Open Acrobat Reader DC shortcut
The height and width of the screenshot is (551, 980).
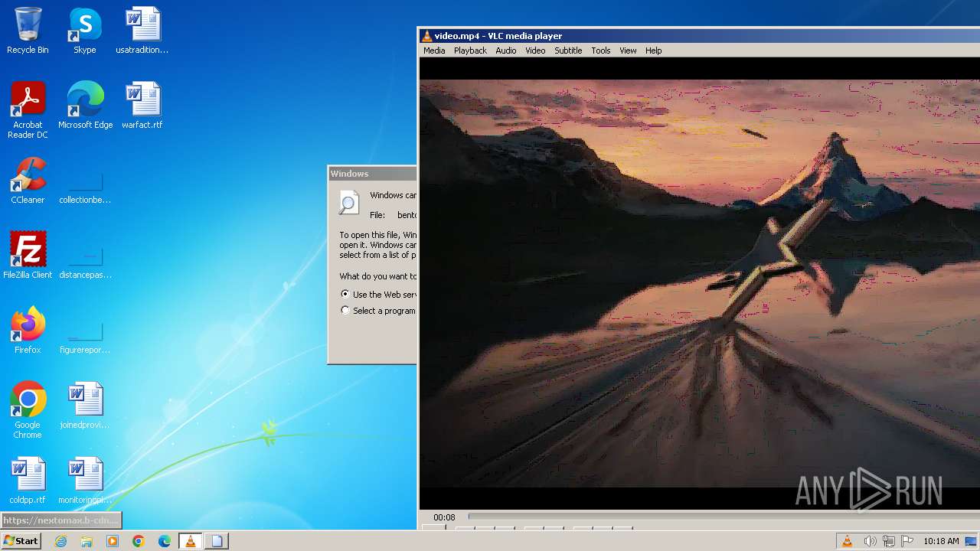[28, 110]
